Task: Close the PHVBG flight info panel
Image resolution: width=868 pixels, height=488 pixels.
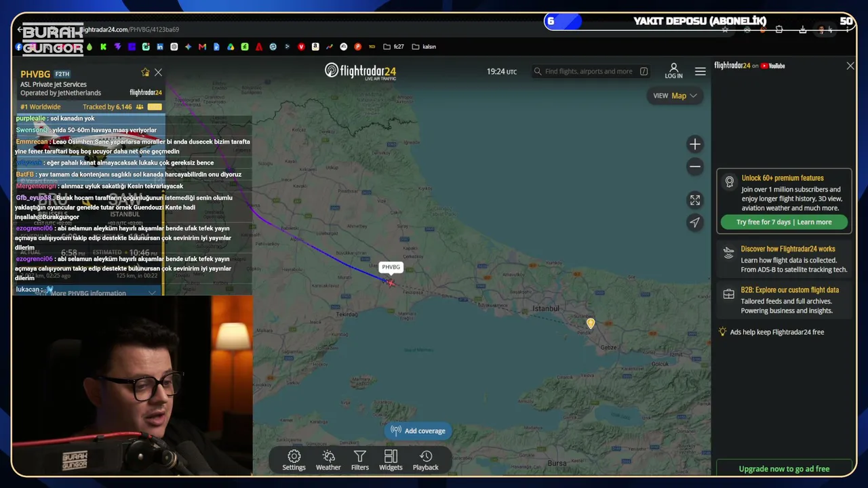Action: click(158, 73)
